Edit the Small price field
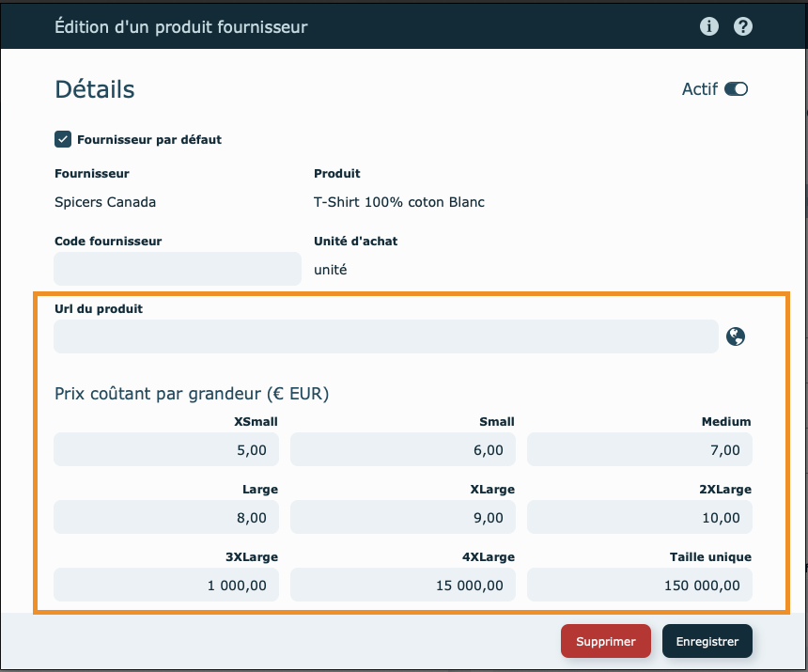The width and height of the screenshot is (808, 672). click(403, 450)
